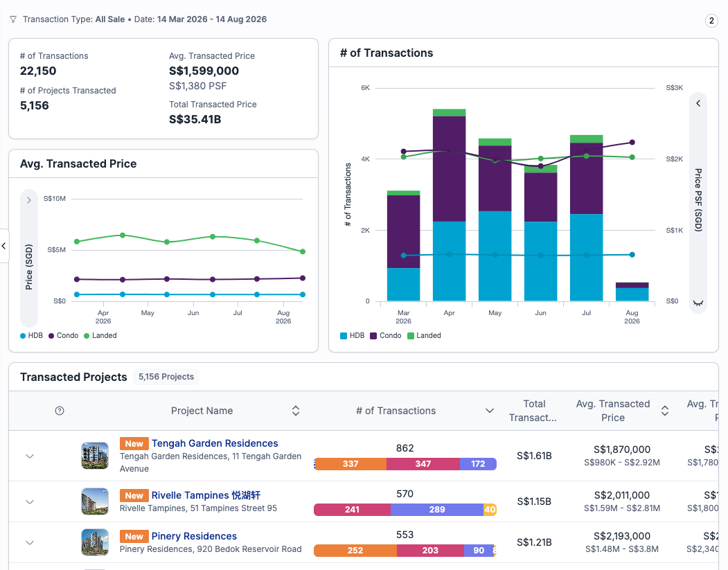Open the filter count badge showing 2

tap(711, 20)
